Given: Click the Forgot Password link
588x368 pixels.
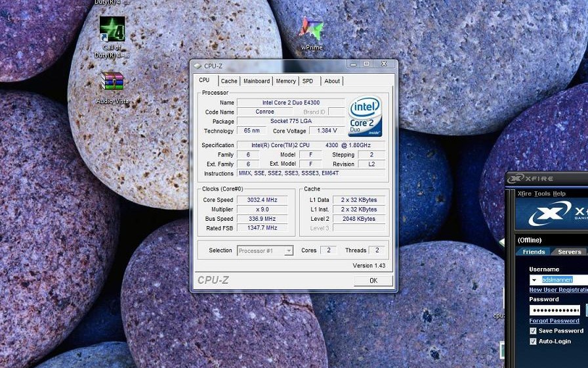Looking at the screenshot, I should click(555, 321).
